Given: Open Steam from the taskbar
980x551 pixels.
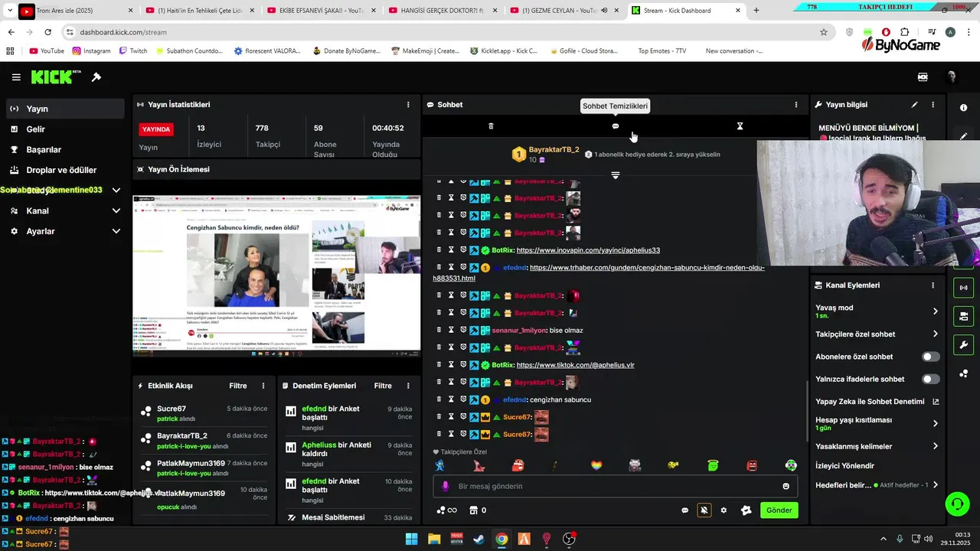Looking at the screenshot, I should point(478,539).
